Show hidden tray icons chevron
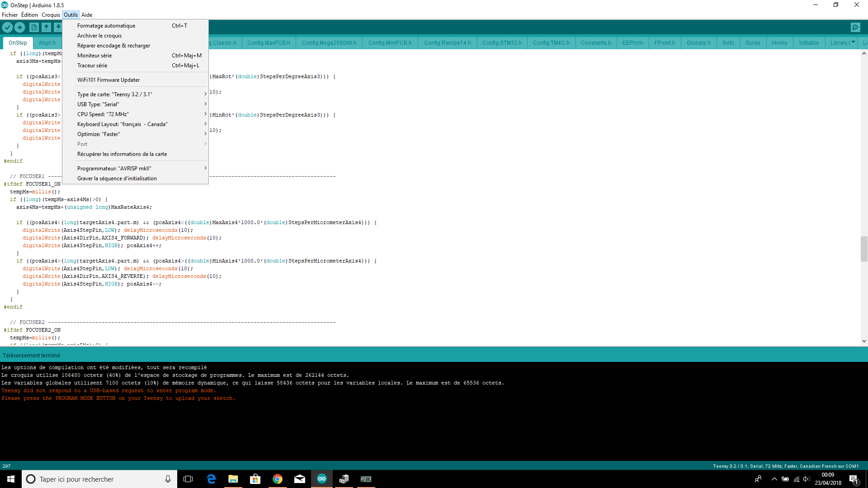868x488 pixels. point(774,479)
